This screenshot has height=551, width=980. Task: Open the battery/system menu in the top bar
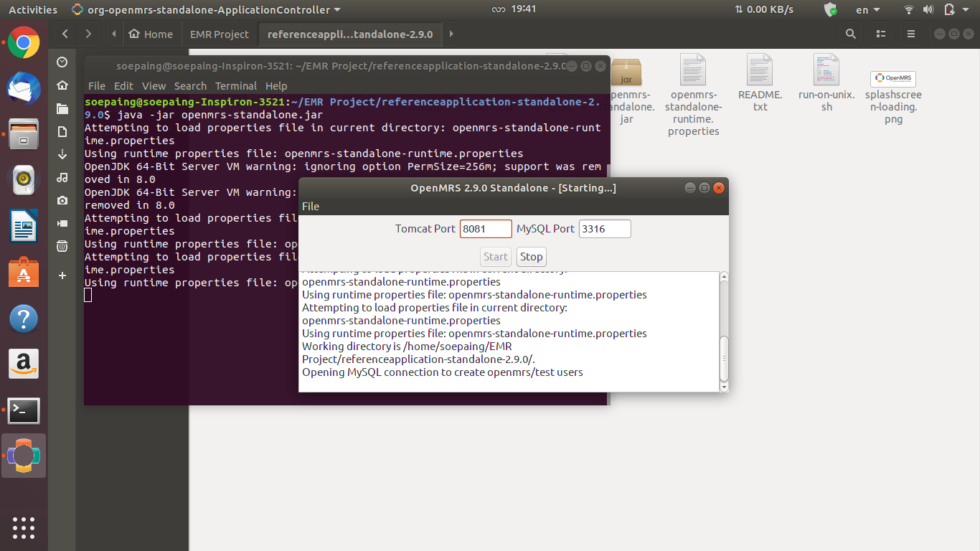coord(956,9)
